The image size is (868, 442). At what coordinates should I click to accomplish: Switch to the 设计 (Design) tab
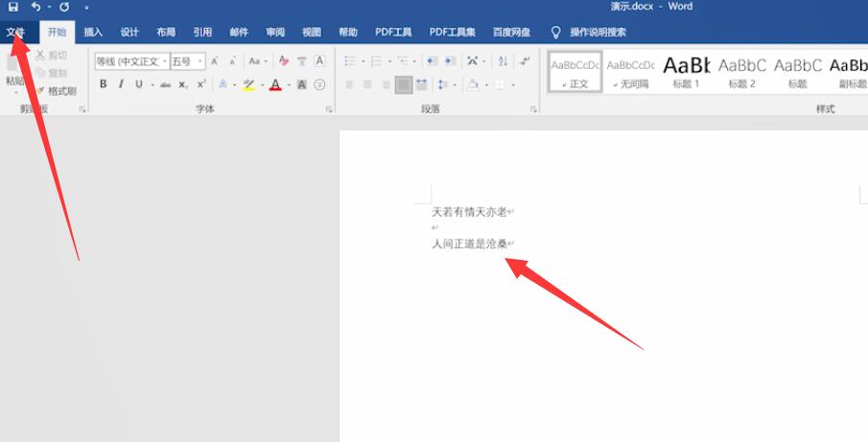click(x=129, y=32)
